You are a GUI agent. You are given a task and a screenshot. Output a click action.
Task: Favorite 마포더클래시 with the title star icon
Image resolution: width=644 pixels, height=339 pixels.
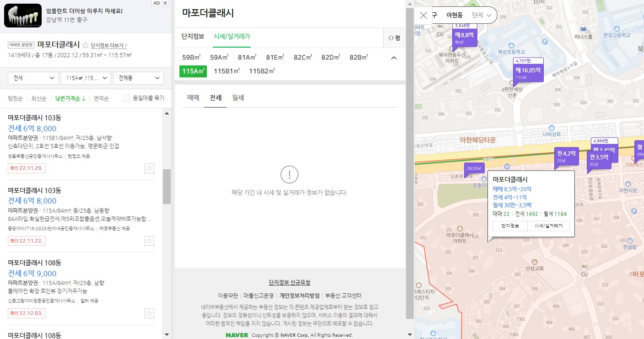[85, 45]
